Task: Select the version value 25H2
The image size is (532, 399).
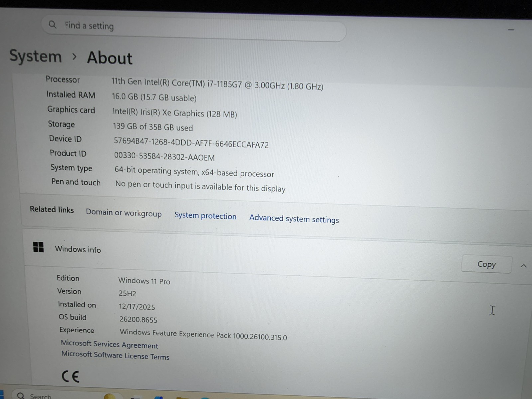Action: click(127, 293)
